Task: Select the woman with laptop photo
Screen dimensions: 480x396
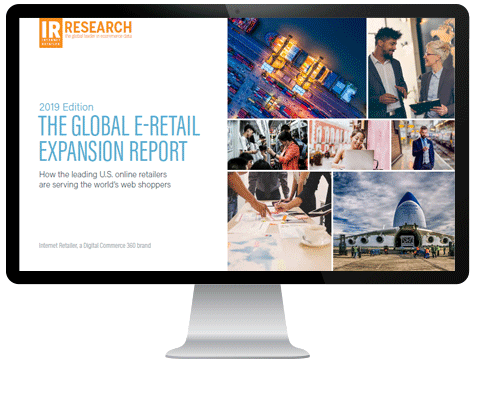Action: (x=350, y=145)
